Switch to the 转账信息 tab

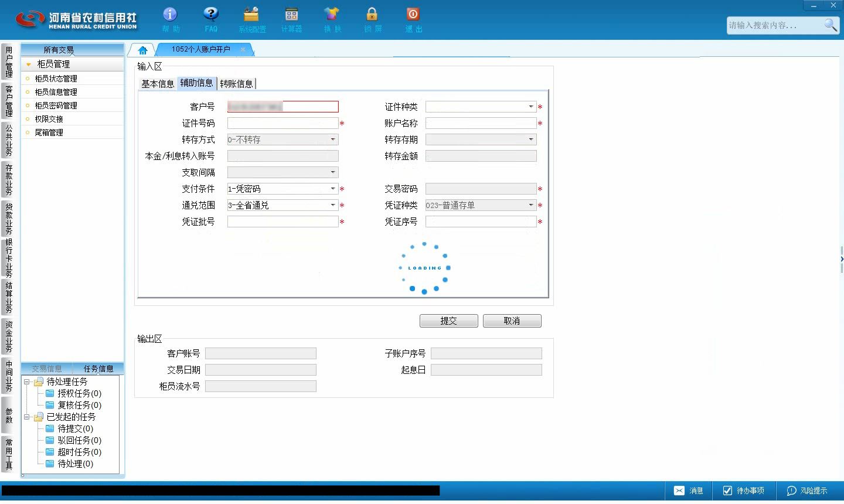[x=236, y=84]
